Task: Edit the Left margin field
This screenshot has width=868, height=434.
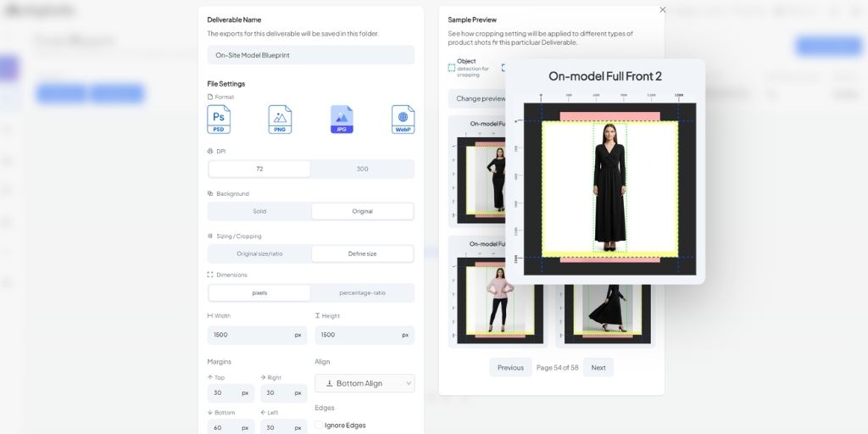Action: 283,427
